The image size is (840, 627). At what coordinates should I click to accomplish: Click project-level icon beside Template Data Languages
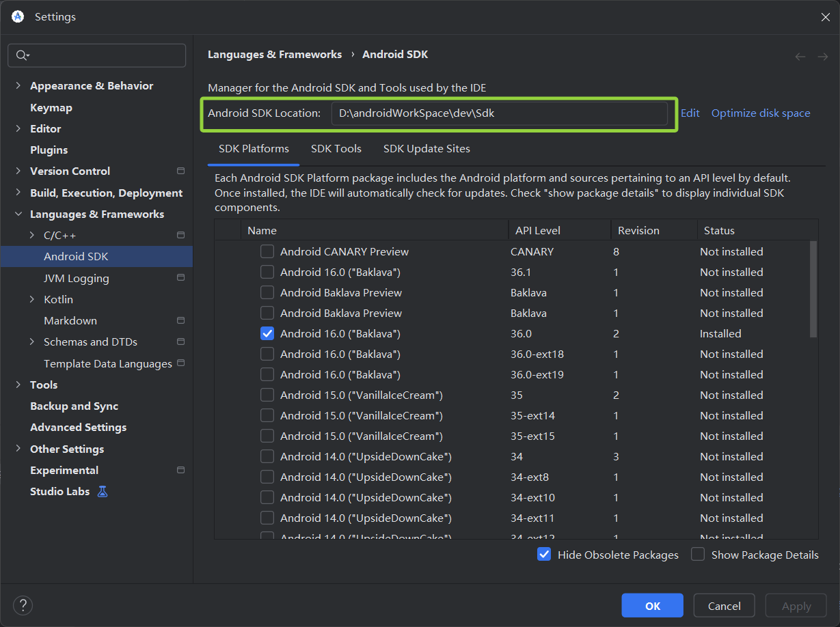180,363
